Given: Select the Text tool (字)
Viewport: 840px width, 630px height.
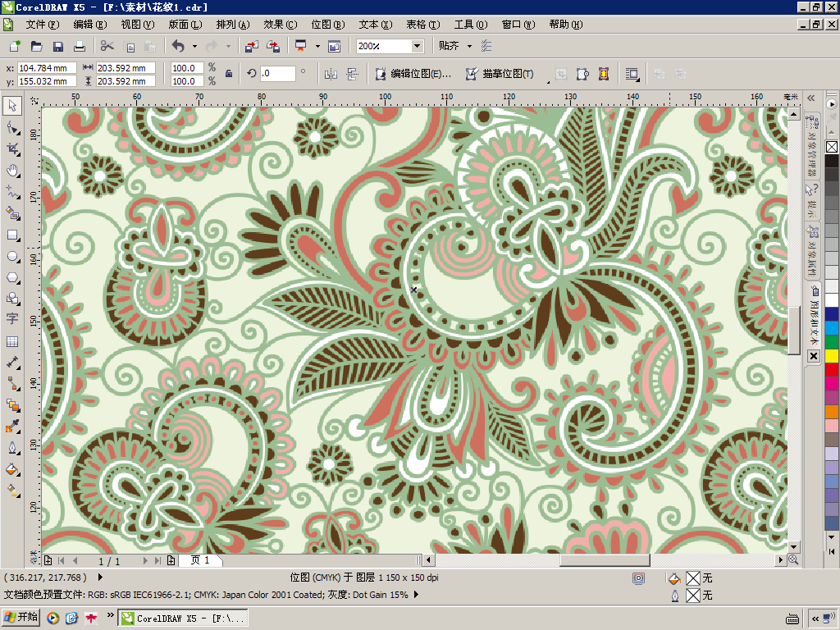Looking at the screenshot, I should (x=12, y=319).
